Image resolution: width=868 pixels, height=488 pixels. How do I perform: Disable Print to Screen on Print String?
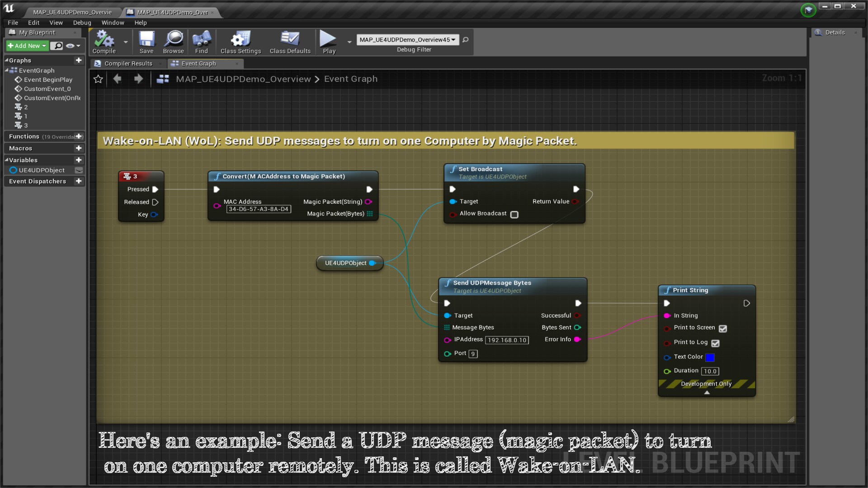(722, 328)
